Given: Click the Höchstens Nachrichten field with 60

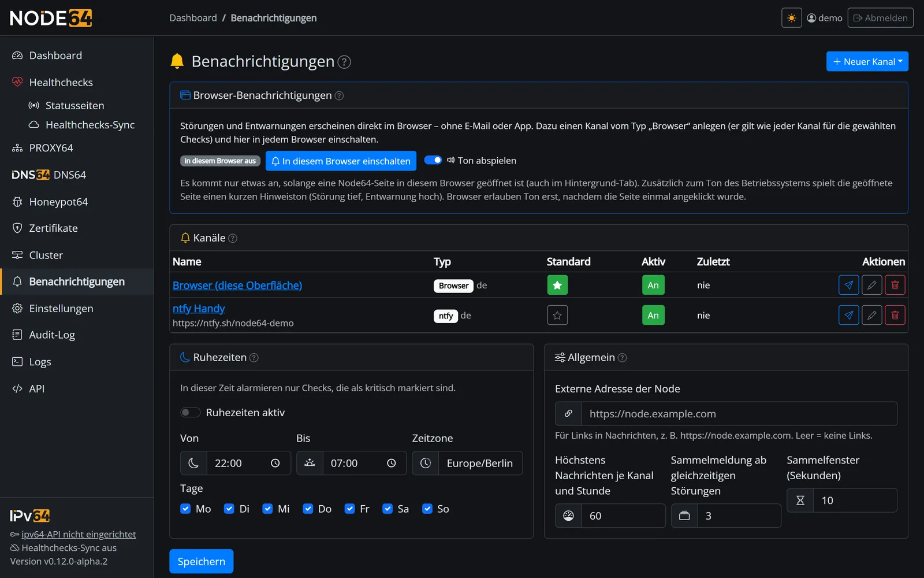Looking at the screenshot, I should (x=623, y=516).
